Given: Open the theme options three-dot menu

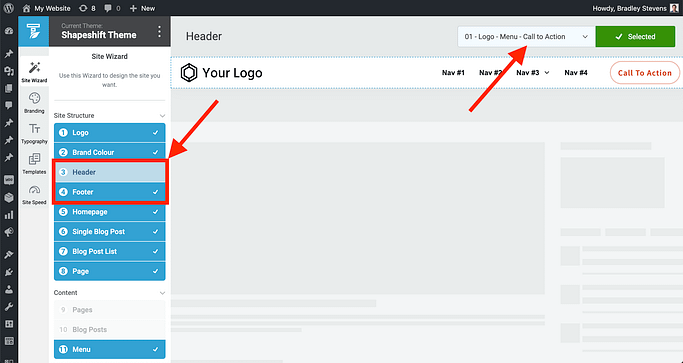Looking at the screenshot, I should tap(159, 31).
